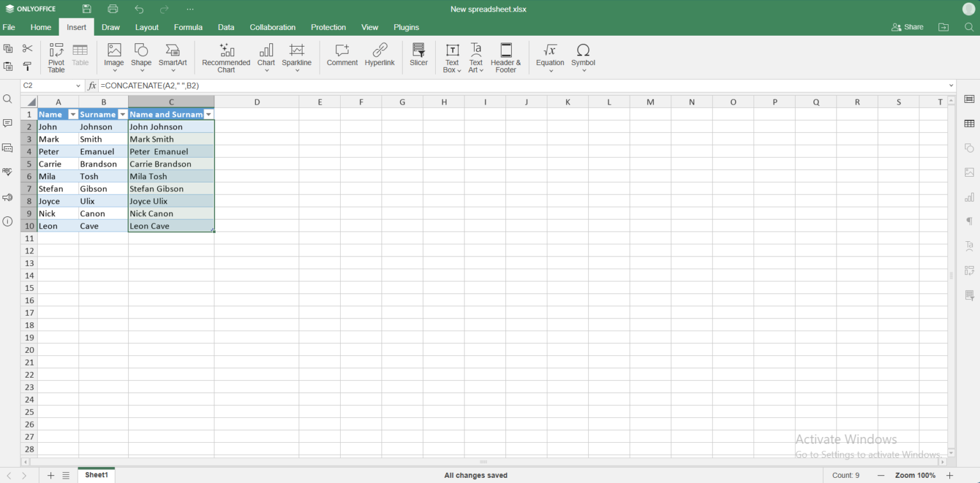Select the Sheet1 tab

(96, 475)
